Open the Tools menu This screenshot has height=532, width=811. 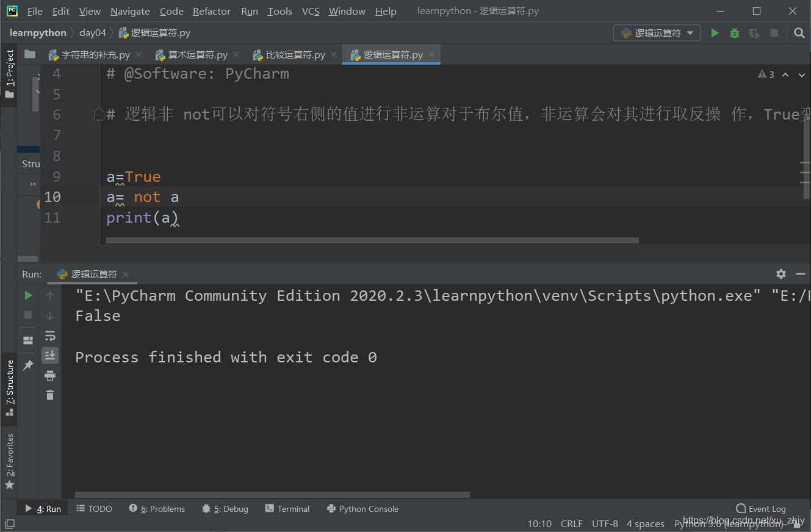279,11
